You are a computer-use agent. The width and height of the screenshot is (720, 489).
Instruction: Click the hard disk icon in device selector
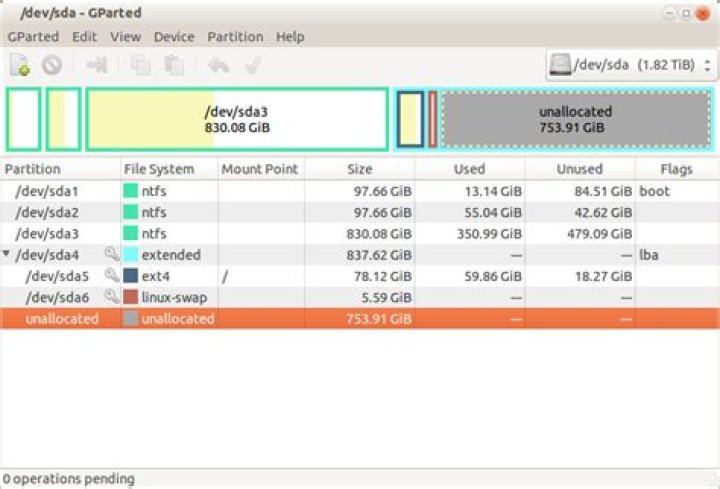click(x=560, y=64)
